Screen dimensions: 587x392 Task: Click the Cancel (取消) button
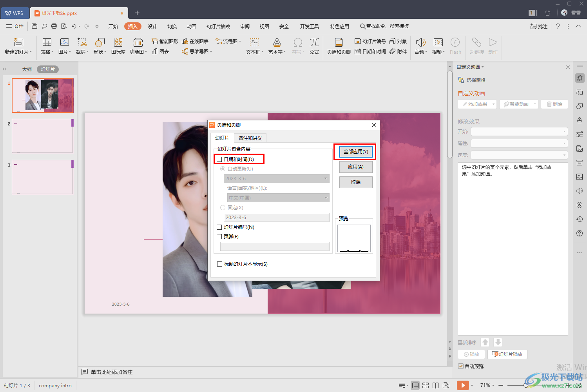tap(356, 182)
